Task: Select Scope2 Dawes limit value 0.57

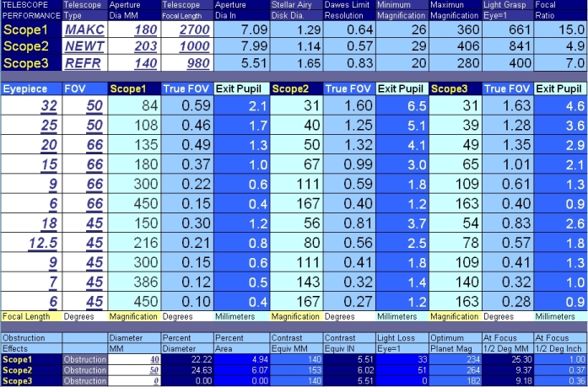Action: [x=349, y=46]
